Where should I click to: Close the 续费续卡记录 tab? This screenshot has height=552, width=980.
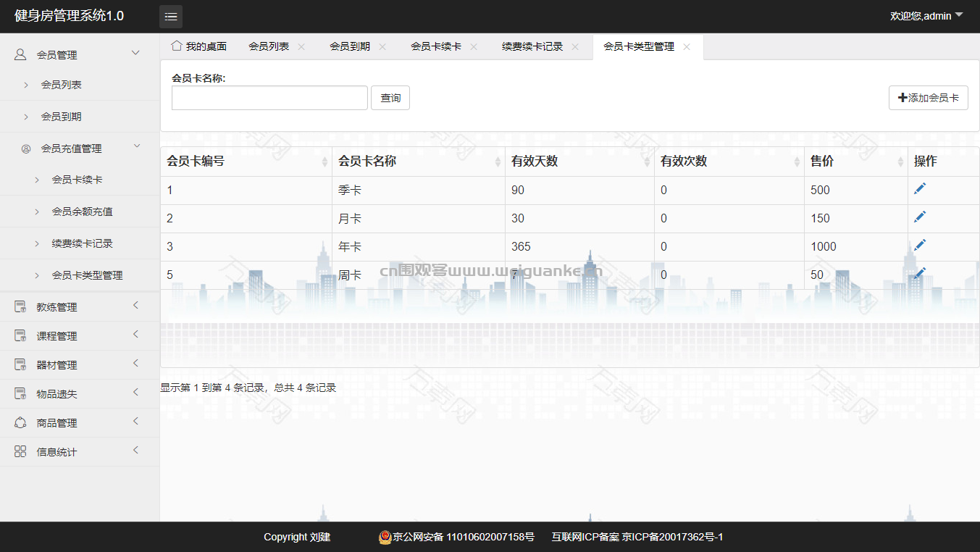(575, 46)
